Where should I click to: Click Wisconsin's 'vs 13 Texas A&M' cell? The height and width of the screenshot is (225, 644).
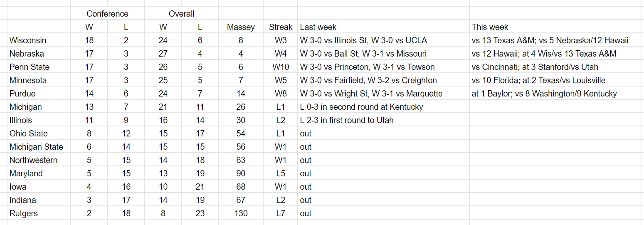tap(557, 40)
